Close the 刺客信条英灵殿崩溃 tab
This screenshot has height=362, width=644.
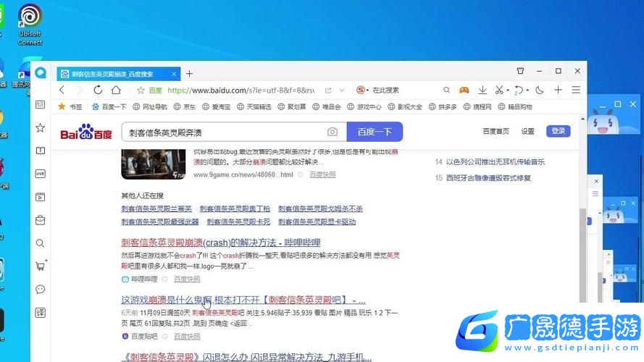174,74
